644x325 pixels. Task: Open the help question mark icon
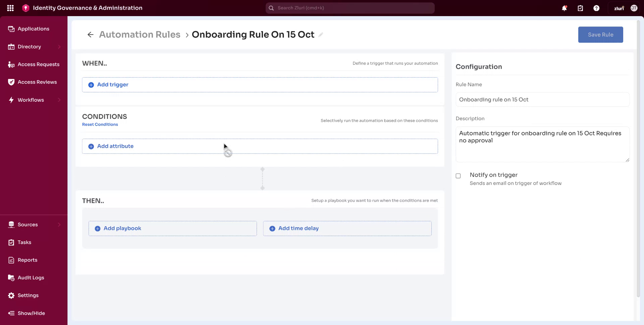[x=596, y=8]
